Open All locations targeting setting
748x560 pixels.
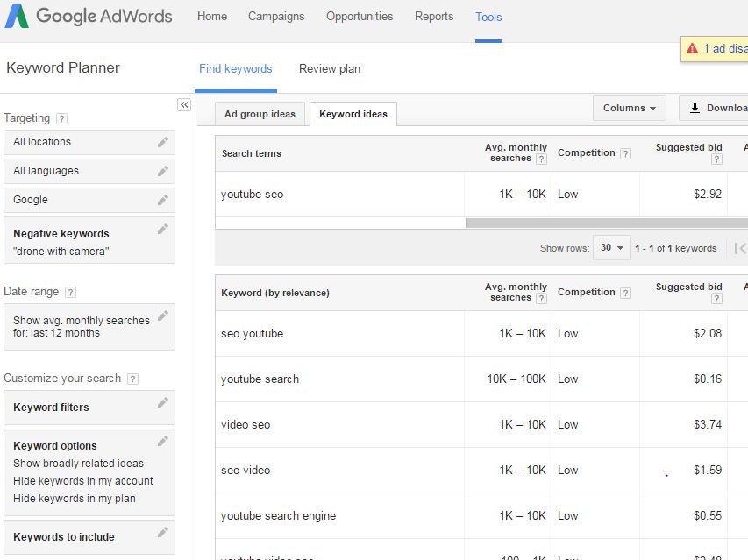89,142
